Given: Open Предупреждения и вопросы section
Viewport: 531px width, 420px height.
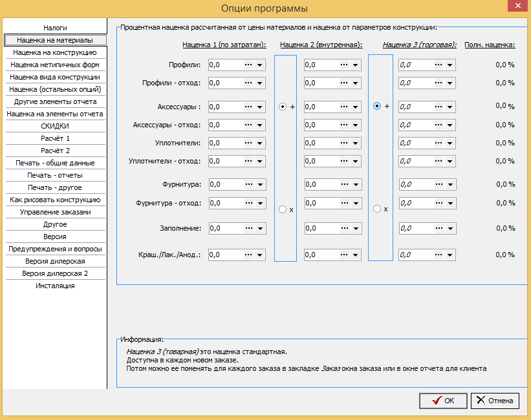Looking at the screenshot, I should (55, 249).
